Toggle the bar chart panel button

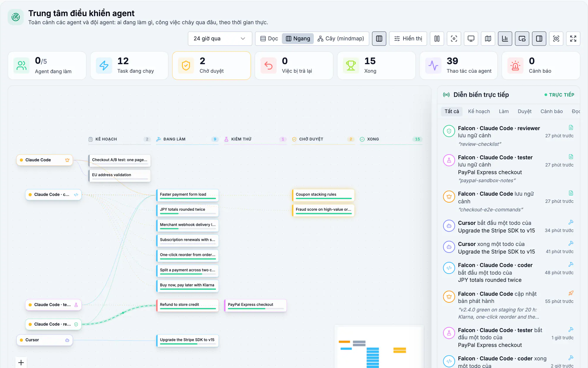tap(505, 39)
